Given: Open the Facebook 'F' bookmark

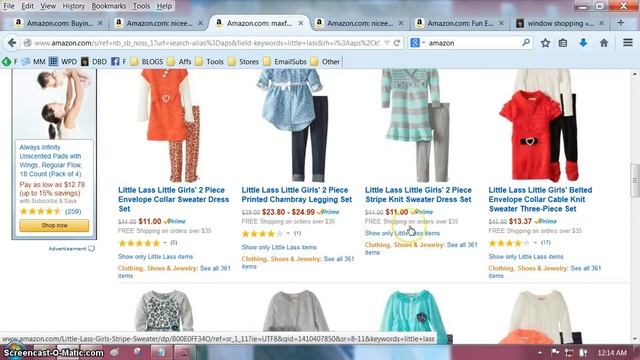Looking at the screenshot, I should tap(118, 62).
